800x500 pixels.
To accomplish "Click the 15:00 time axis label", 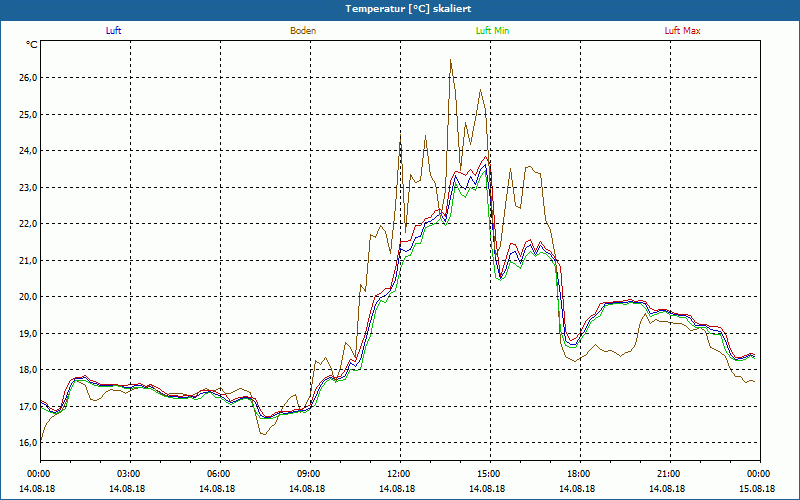I will 490,474.
